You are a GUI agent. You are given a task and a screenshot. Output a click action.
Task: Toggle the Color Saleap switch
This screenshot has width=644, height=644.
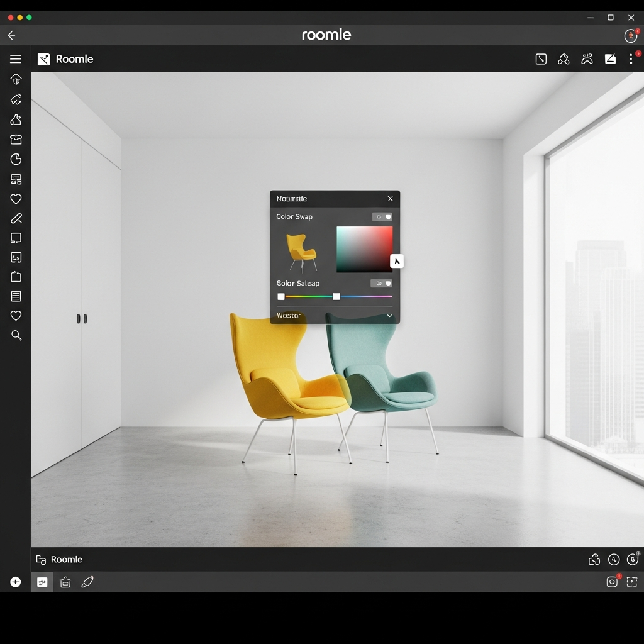click(x=381, y=284)
